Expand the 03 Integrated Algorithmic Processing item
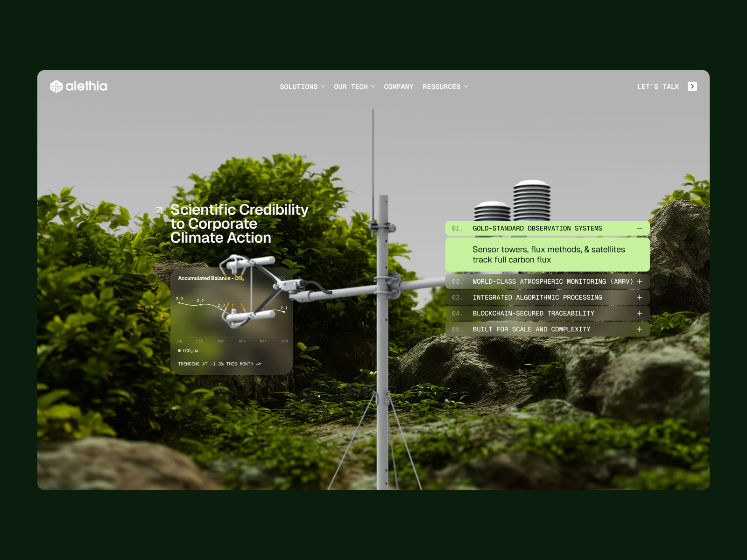The image size is (747, 560). [548, 297]
